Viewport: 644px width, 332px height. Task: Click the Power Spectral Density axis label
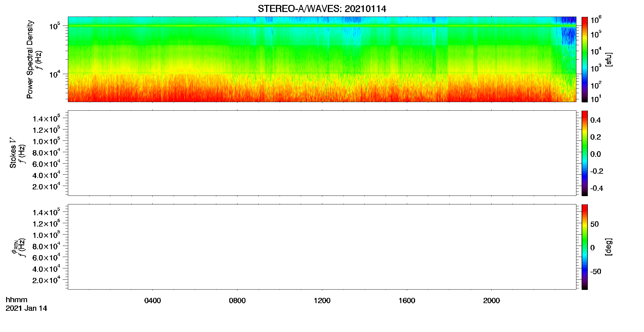point(30,59)
